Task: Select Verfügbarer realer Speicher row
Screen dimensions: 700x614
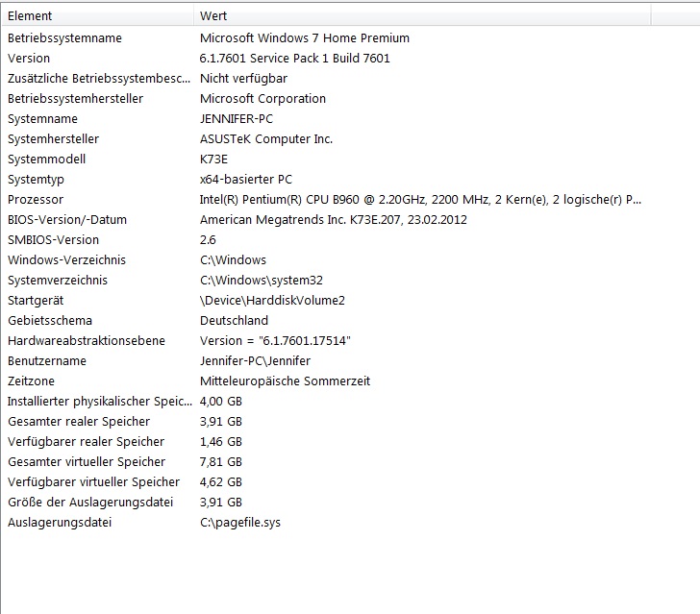Action: [x=86, y=441]
